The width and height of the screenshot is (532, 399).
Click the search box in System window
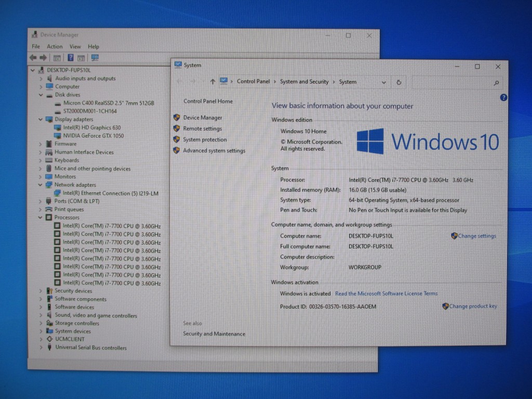[457, 83]
